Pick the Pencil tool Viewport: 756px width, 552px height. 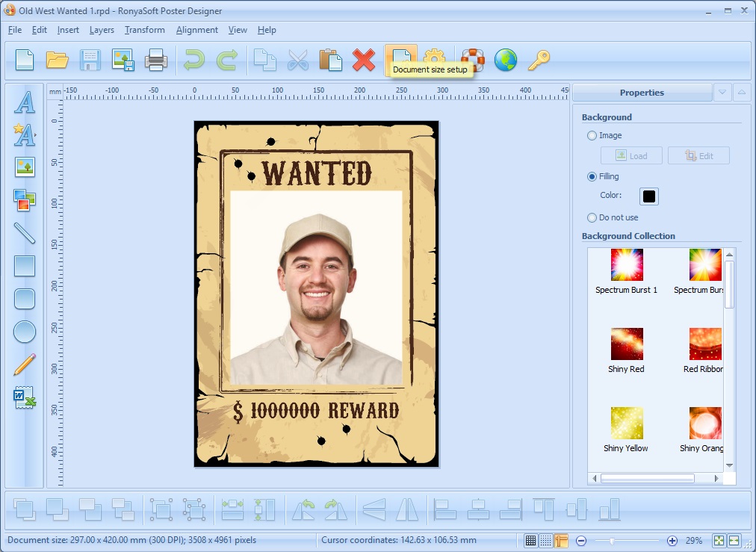pos(24,365)
